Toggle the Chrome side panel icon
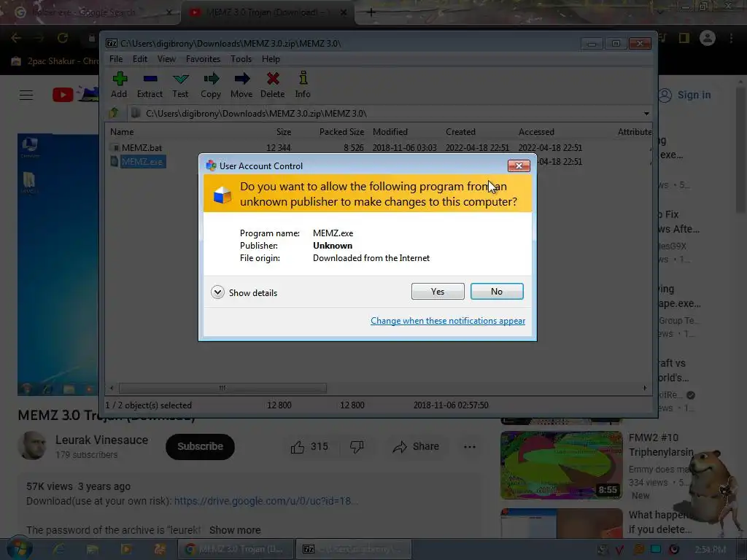Screen dimensions: 747x560 pyautogui.click(x=684, y=38)
